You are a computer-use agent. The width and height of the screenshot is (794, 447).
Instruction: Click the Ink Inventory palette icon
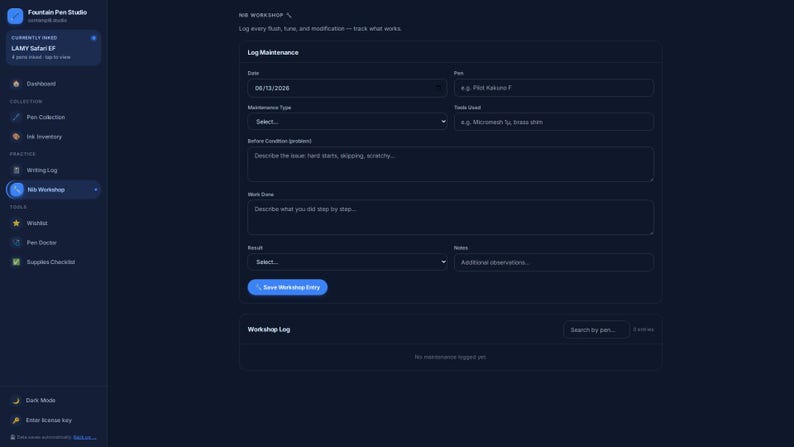[16, 137]
